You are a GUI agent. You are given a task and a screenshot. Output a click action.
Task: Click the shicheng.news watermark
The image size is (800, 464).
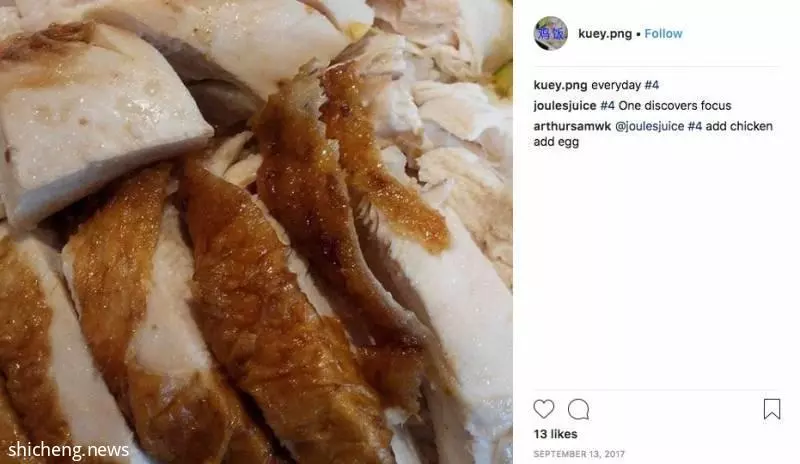(68, 450)
